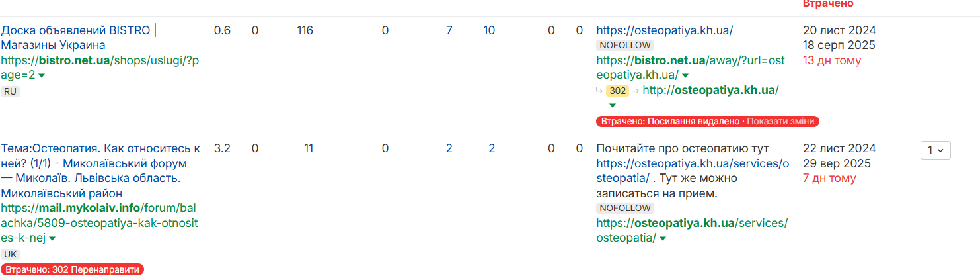
Task: Expand dropdown arrow after osteopatiya.kh.ua/services URL
Action: coord(662,238)
